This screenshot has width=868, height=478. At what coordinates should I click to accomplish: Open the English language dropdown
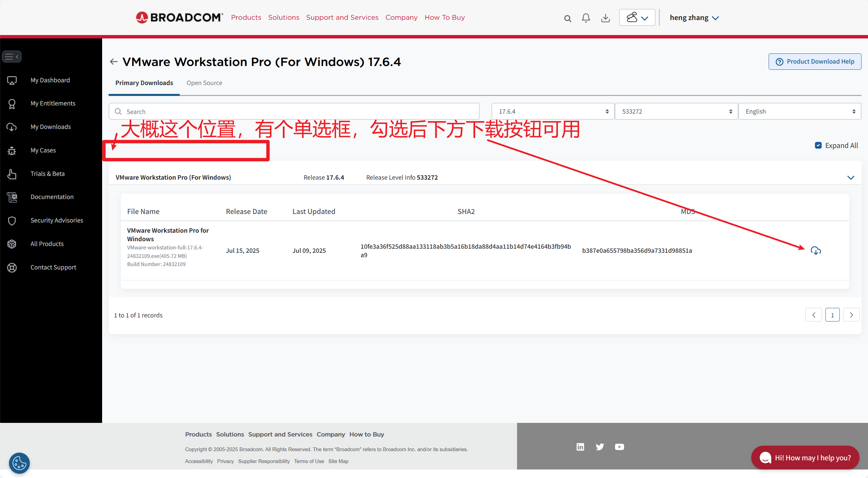tap(800, 112)
